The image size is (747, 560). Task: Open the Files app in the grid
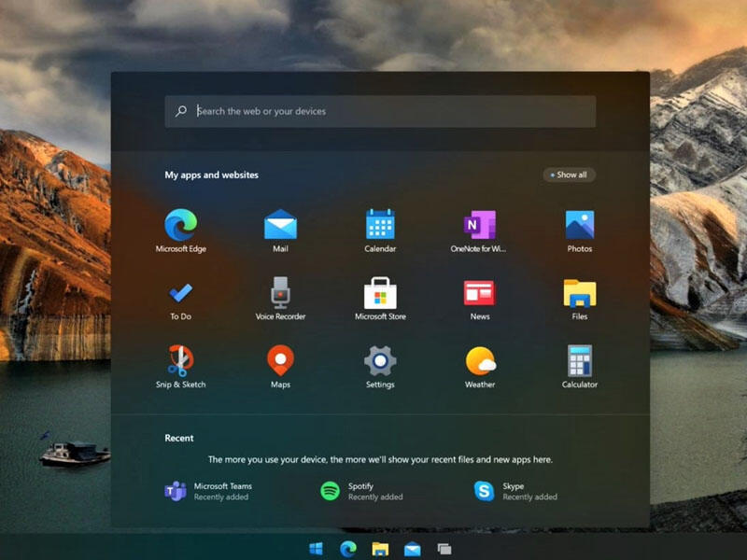pyautogui.click(x=579, y=294)
